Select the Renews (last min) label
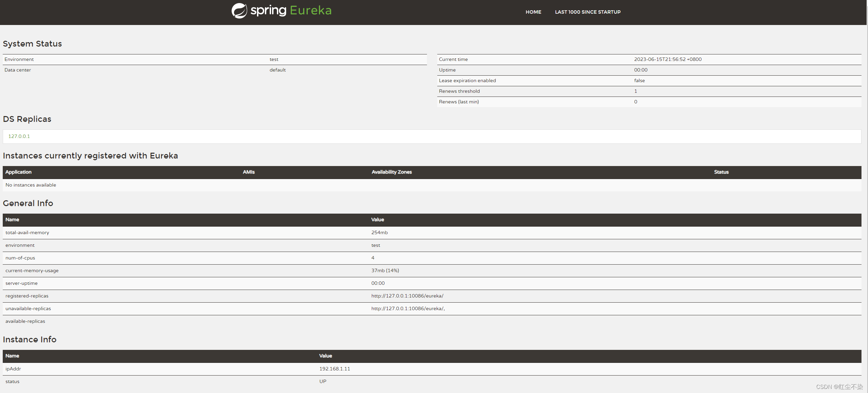The width and height of the screenshot is (868, 393). pyautogui.click(x=459, y=102)
